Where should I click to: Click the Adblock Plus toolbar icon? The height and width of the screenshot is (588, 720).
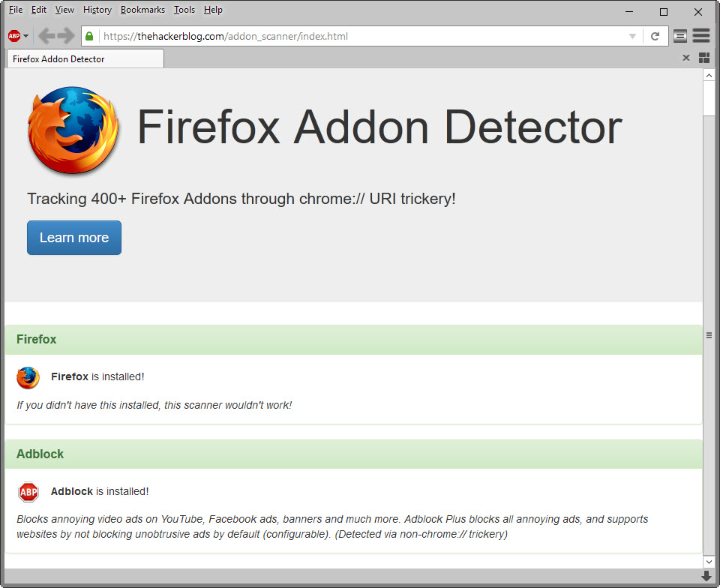[x=14, y=36]
